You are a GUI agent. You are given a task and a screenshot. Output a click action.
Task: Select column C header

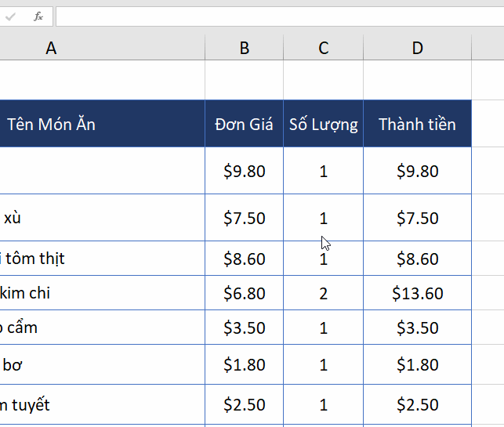(324, 48)
